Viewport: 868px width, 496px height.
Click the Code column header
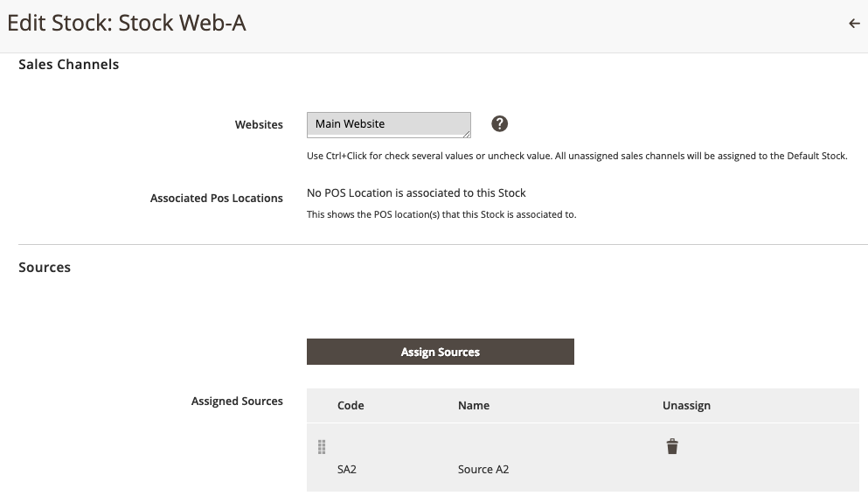[x=351, y=406]
